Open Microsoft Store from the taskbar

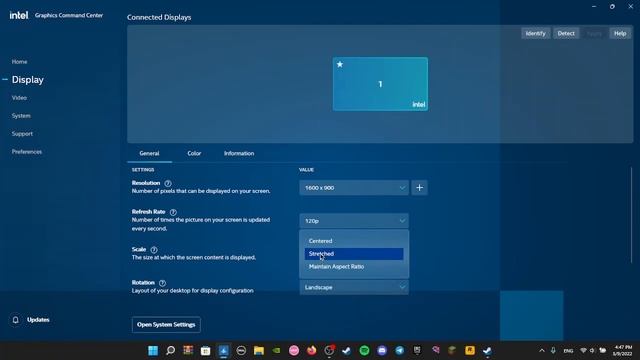point(206,351)
